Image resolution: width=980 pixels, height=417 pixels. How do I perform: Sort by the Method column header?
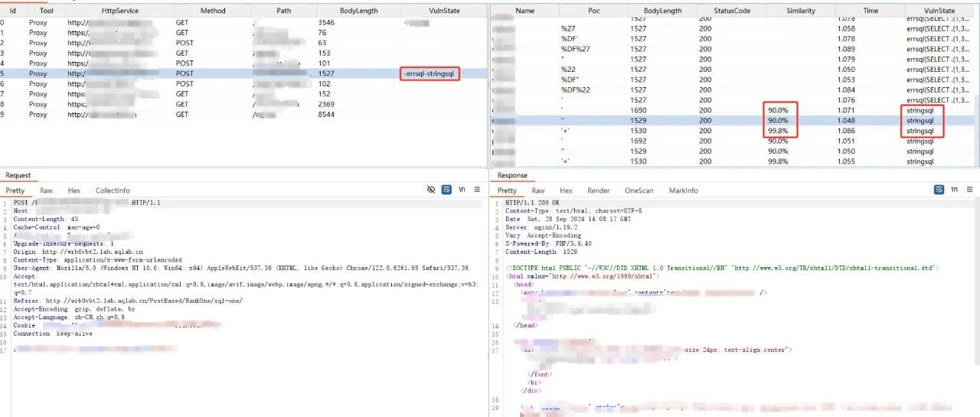[213, 11]
